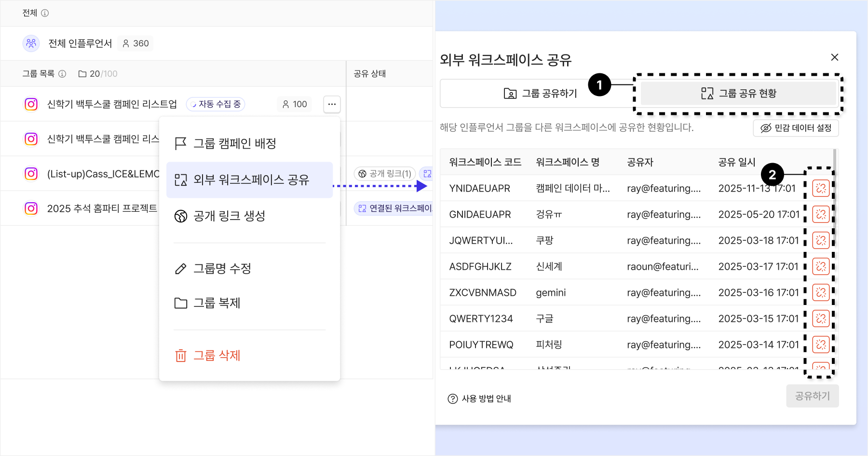Click unlink icon for QWERTY1234 workspace row
Screen dimensions: 868x456
click(821, 318)
